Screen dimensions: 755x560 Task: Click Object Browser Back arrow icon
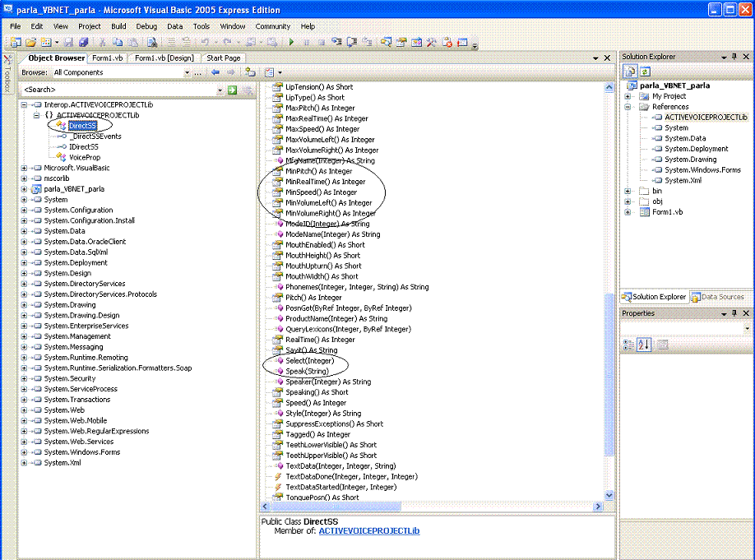click(215, 72)
